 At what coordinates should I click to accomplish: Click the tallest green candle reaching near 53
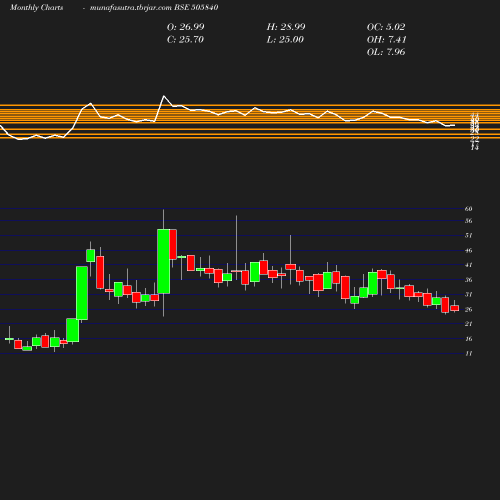163,261
